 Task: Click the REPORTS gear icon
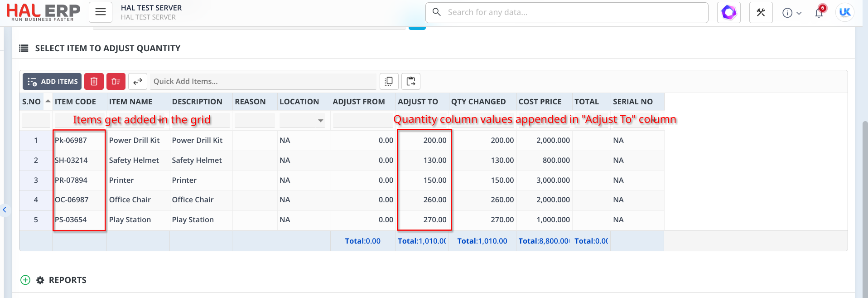point(40,280)
